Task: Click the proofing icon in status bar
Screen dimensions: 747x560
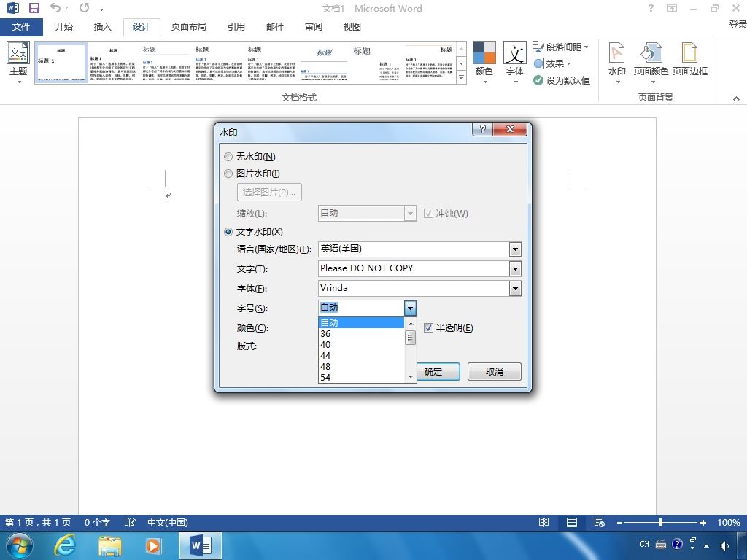Action: click(x=130, y=522)
